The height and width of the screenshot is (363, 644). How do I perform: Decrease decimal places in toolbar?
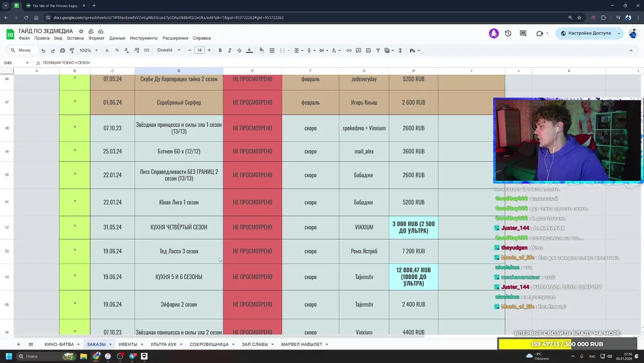click(x=127, y=50)
